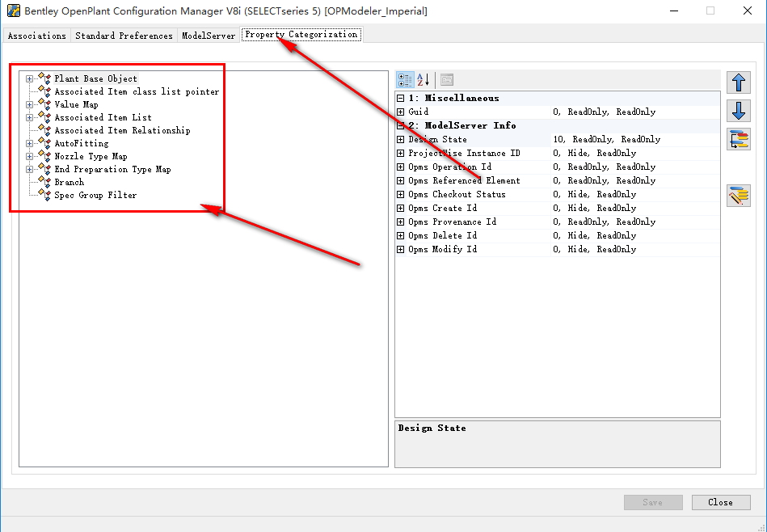Expand the Opms Checkout Status property

401,194
